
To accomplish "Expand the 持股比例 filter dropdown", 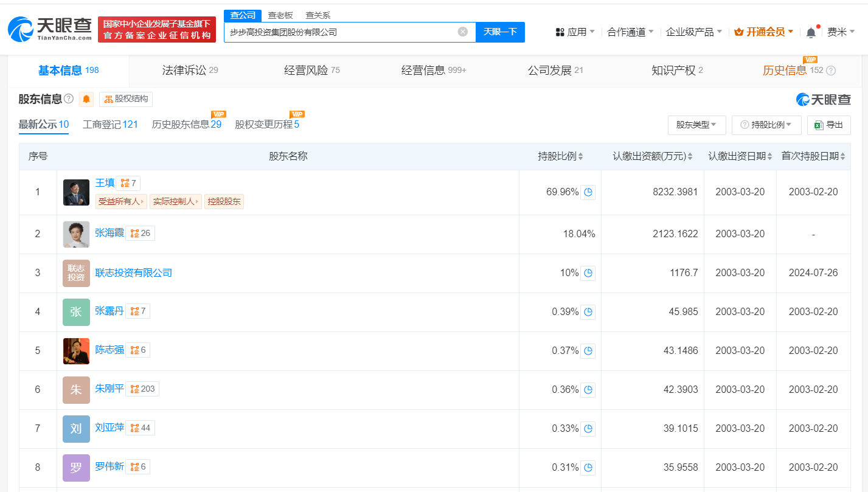I will pos(766,125).
